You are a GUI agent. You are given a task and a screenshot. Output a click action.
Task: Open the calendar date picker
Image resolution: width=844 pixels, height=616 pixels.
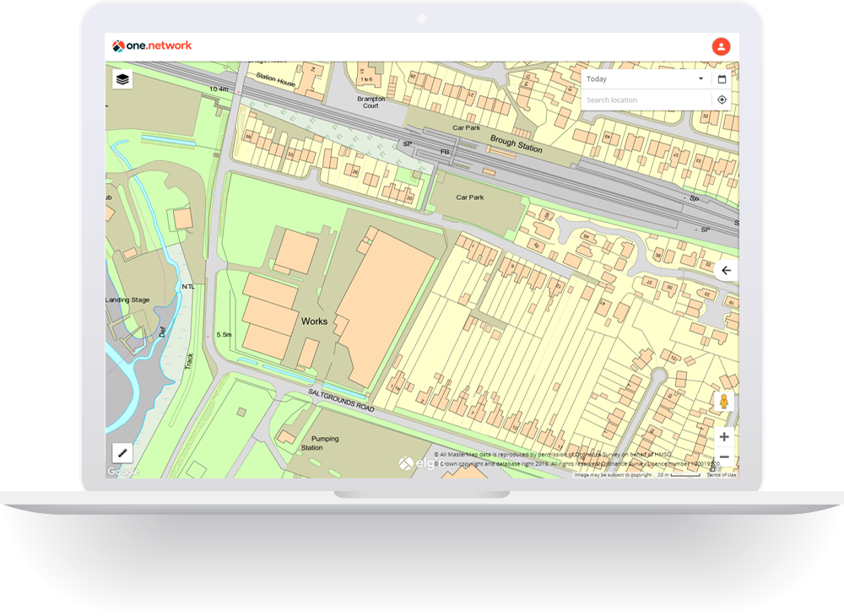(x=722, y=79)
